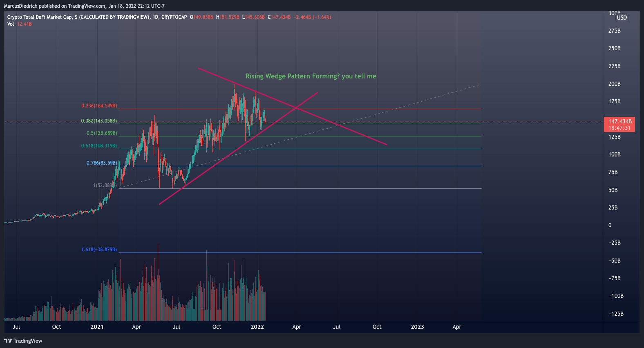Click the −100B price axis label
Viewport: 644px width, 348px height.
(616, 296)
